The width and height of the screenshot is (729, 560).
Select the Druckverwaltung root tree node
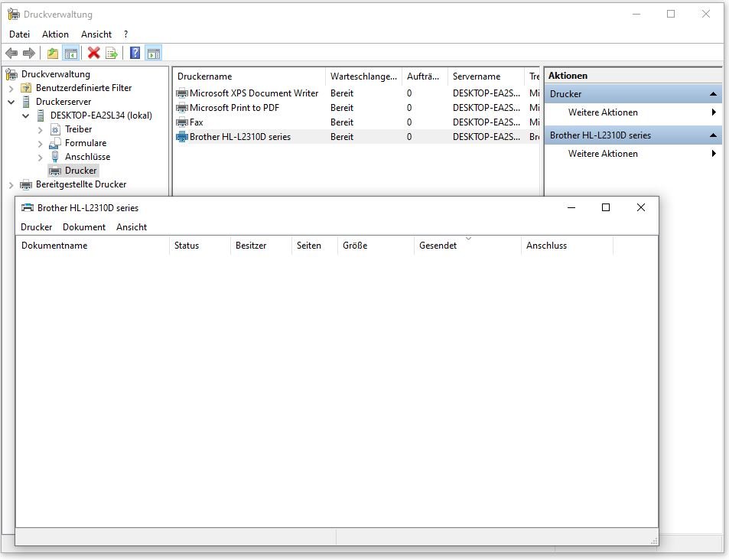click(56, 74)
